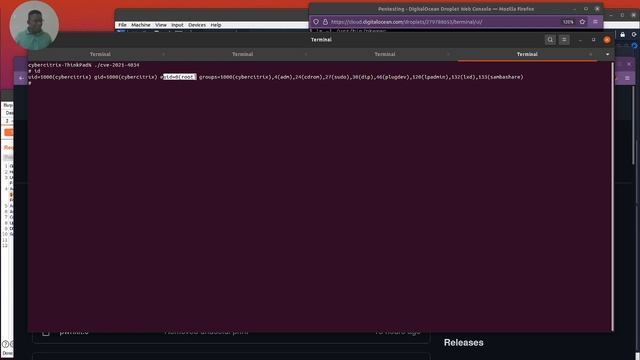The height and width of the screenshot is (360, 640).
Task: Select the fourth active Terminal tab
Action: [x=527, y=54]
